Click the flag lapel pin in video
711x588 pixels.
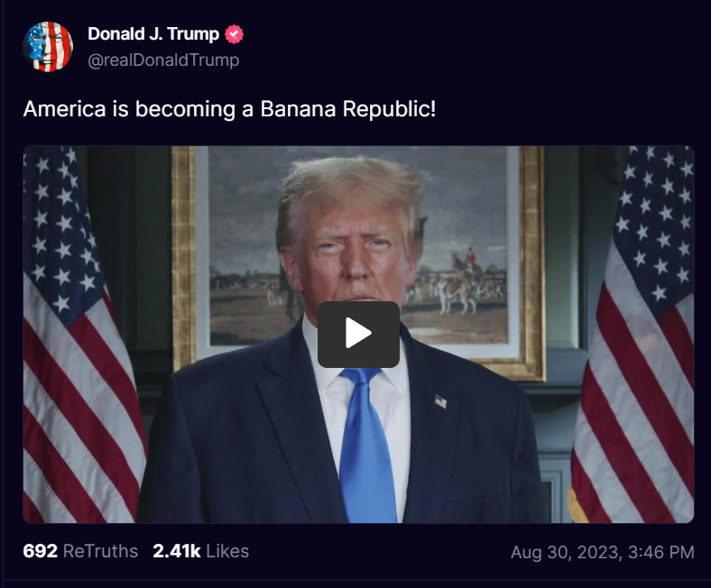coord(440,401)
